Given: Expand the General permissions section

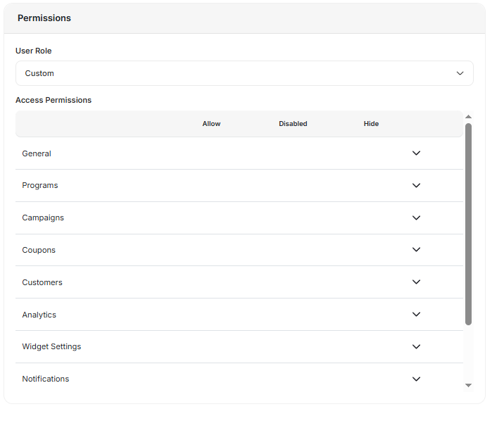Looking at the screenshot, I should [416, 153].
